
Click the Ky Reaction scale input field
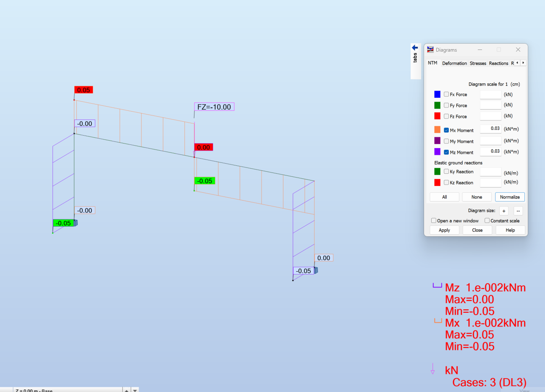click(x=490, y=172)
